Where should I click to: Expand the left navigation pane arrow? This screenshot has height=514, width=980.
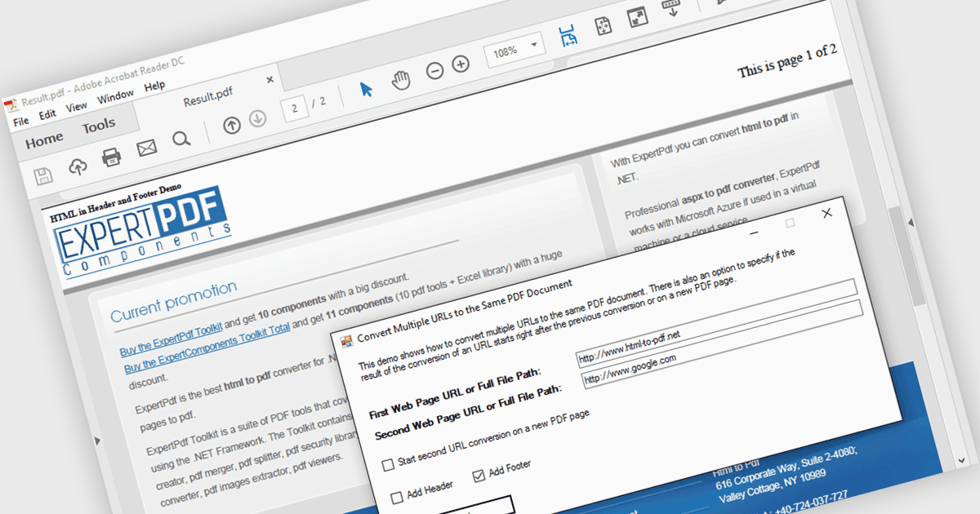99,441
